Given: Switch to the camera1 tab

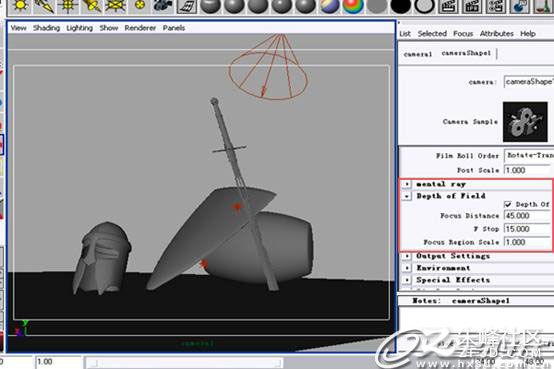Looking at the screenshot, I should (x=418, y=54).
